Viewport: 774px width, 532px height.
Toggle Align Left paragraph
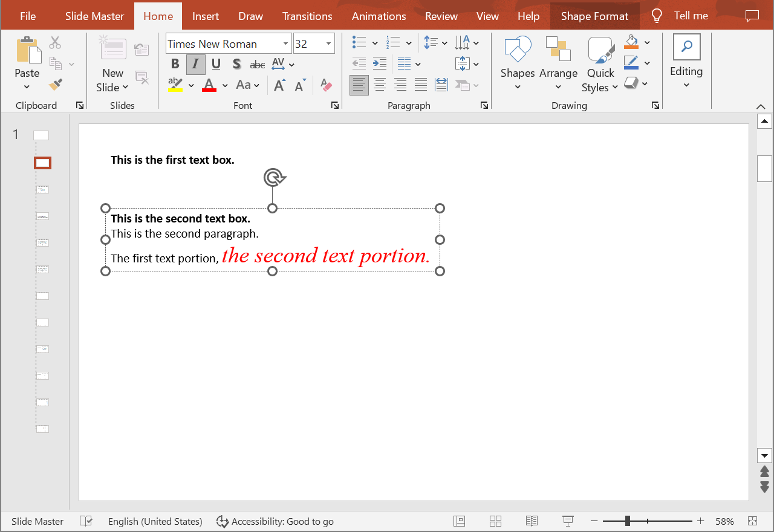[359, 85]
